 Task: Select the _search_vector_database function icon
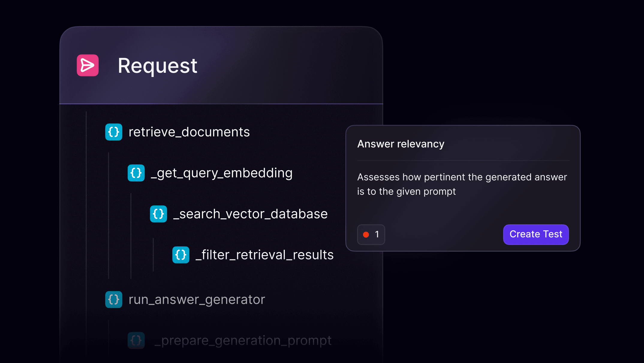click(x=158, y=214)
